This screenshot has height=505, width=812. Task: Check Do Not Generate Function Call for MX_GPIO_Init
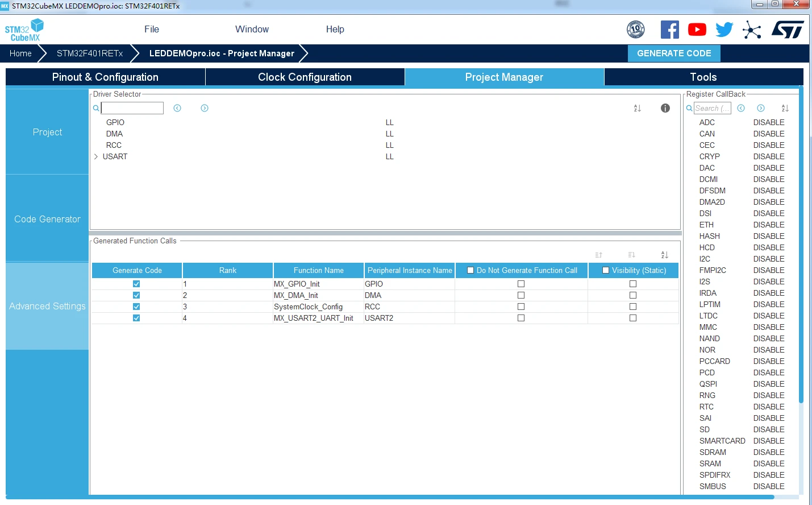(521, 284)
